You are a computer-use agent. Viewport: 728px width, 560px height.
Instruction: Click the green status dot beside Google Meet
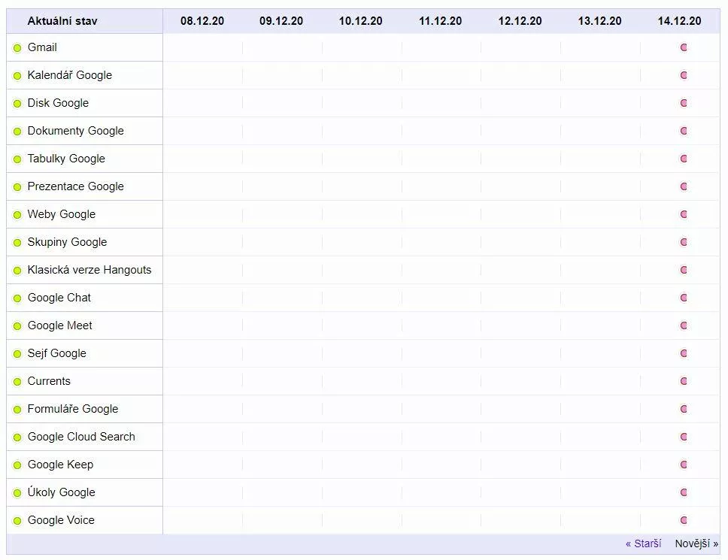(x=17, y=325)
